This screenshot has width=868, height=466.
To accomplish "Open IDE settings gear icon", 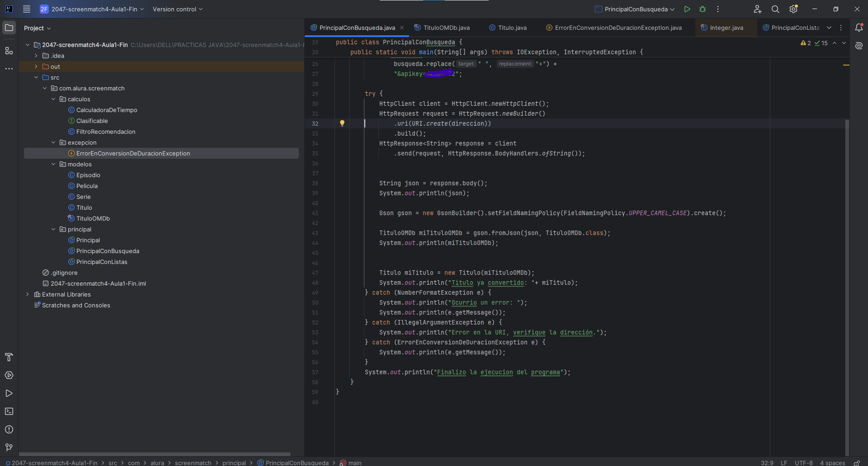I will click(x=793, y=9).
